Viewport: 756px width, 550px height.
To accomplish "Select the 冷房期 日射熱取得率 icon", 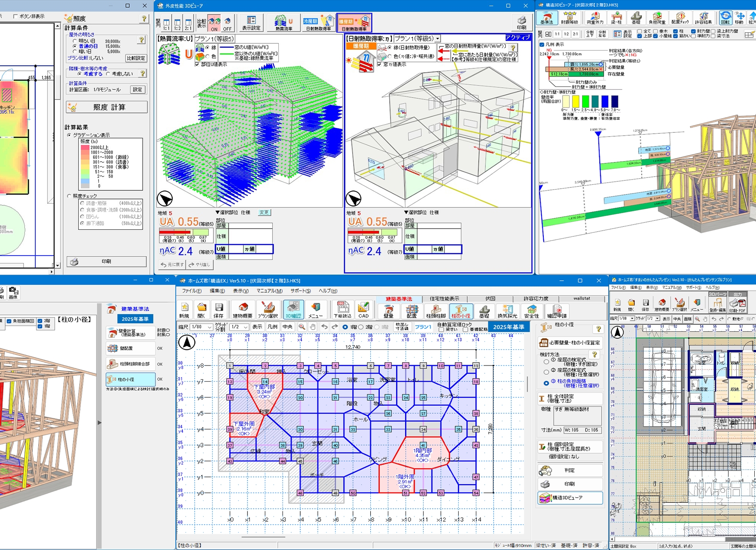I will click(318, 23).
